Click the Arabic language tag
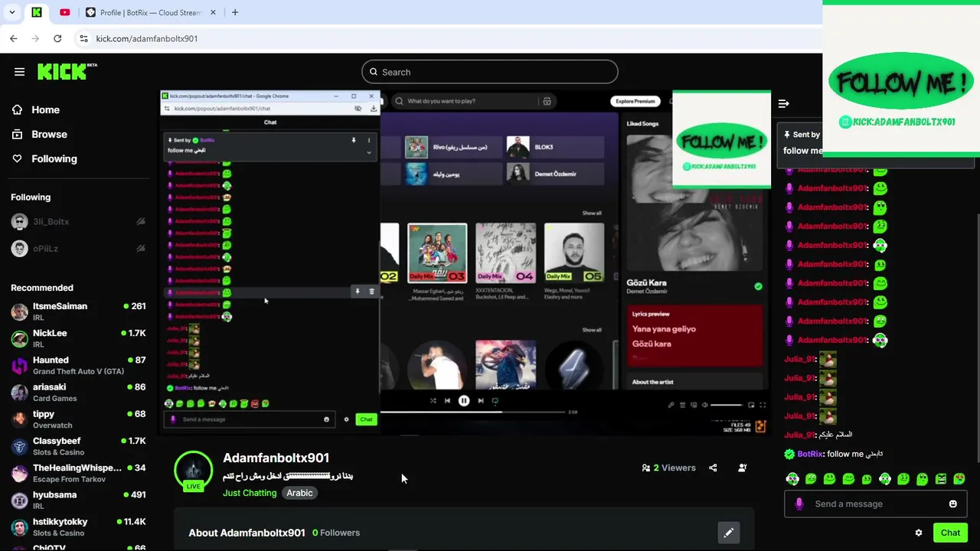This screenshot has height=551, width=980. click(x=299, y=493)
